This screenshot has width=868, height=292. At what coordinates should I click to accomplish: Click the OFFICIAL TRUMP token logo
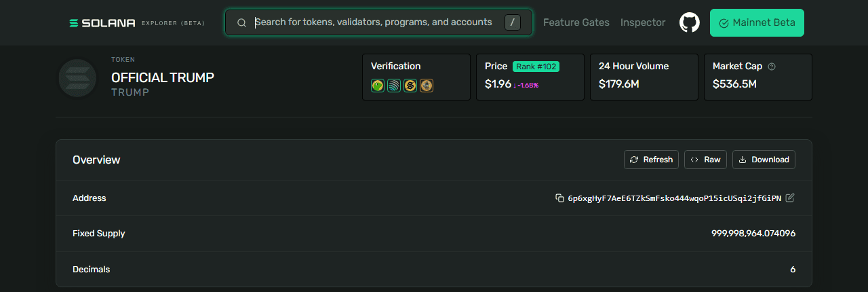pos(77,78)
